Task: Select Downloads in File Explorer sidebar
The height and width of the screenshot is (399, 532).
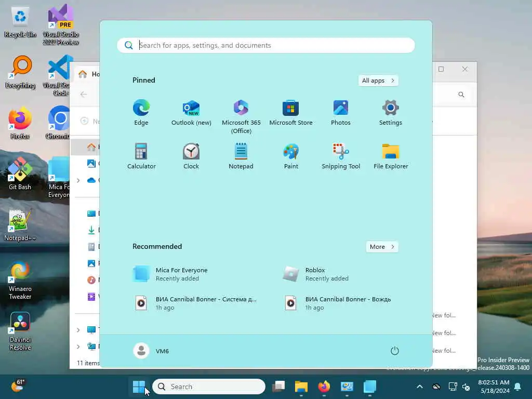Action: pos(92,230)
